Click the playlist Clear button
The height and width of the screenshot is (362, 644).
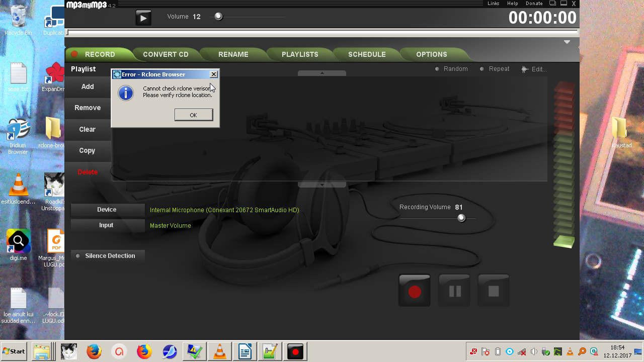[88, 129]
